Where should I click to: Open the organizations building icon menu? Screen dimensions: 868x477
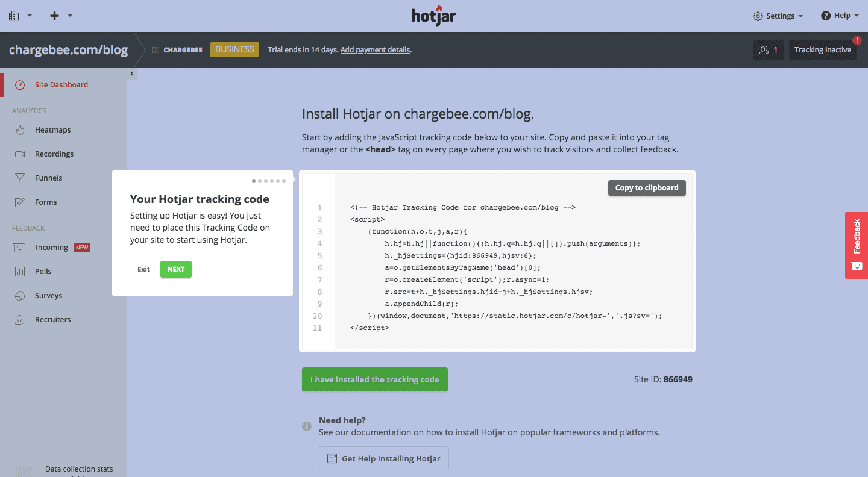pos(14,16)
